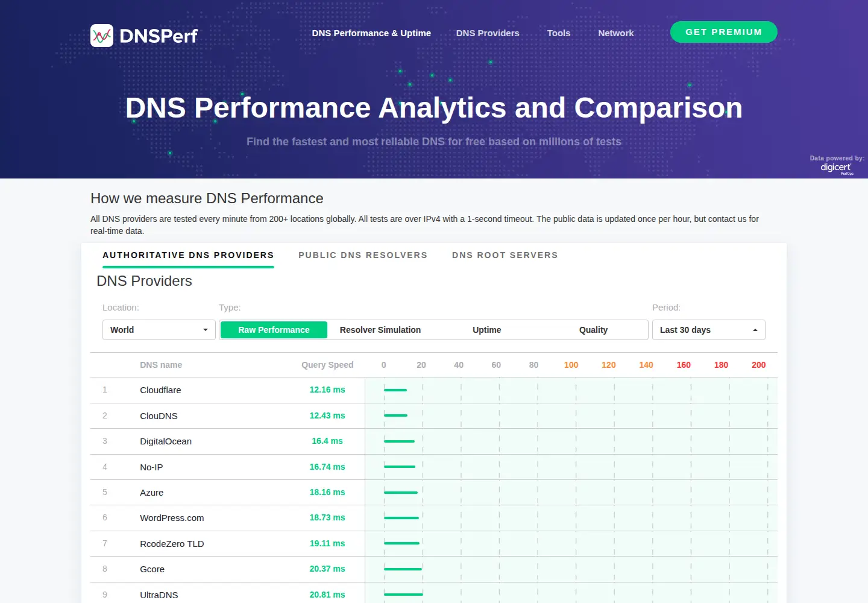Open DNS Performance & Uptime menu

pos(371,33)
